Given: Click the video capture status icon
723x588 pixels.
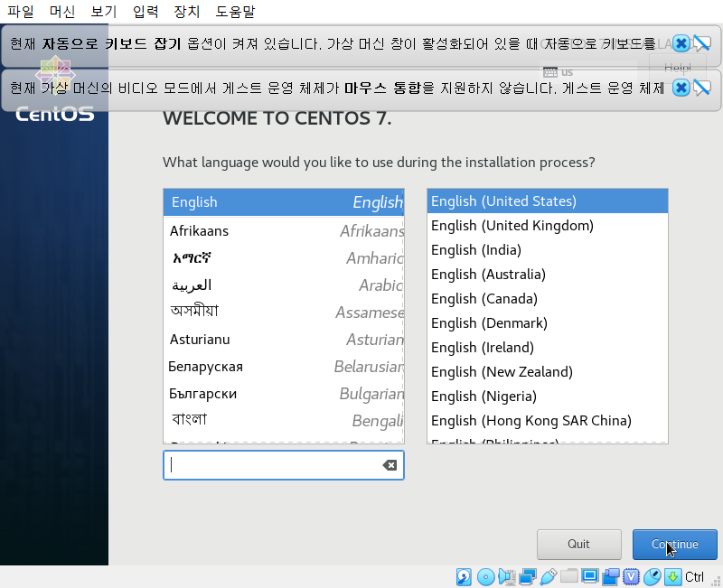Looking at the screenshot, I should coord(611,576).
